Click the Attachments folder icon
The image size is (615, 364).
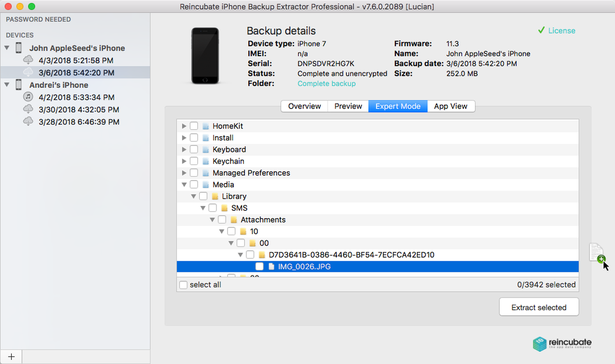click(233, 220)
